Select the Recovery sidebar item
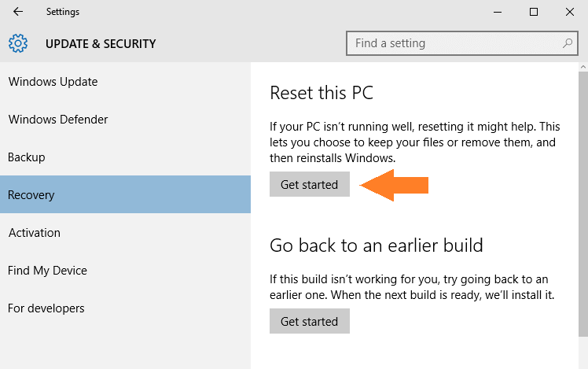Screen dimensions: 588x369 pyautogui.click(x=125, y=194)
